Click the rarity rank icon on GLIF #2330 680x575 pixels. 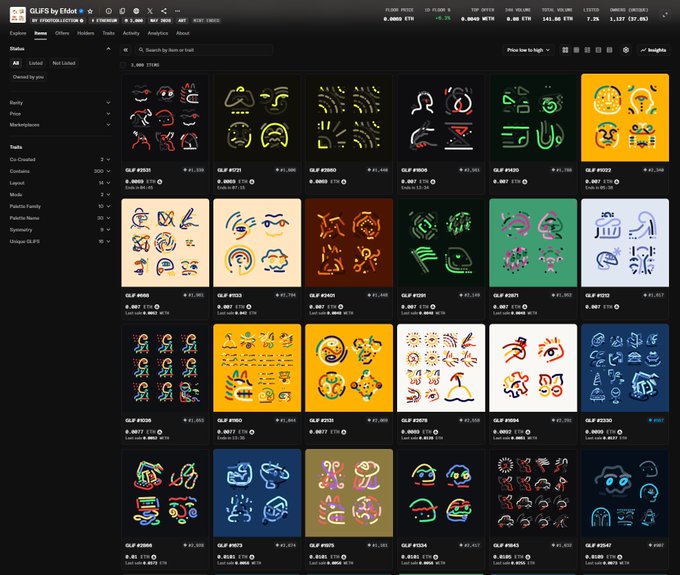coord(650,420)
